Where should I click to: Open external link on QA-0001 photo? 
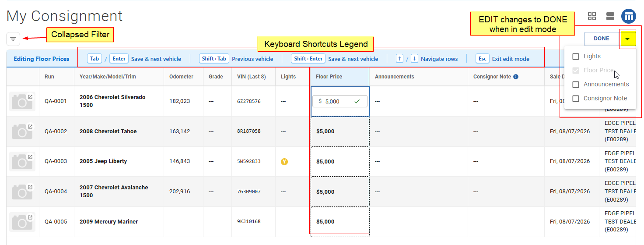click(x=30, y=96)
